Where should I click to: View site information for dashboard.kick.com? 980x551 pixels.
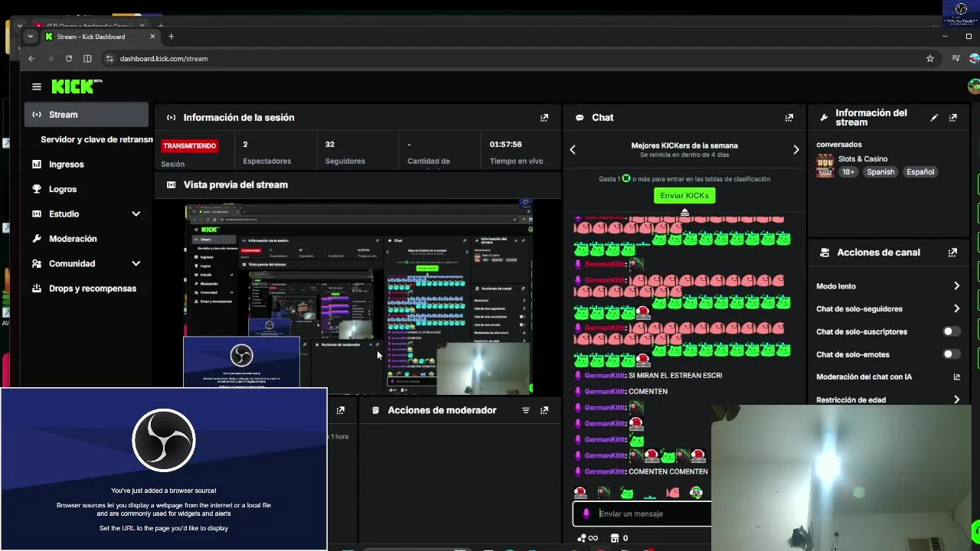(x=109, y=58)
